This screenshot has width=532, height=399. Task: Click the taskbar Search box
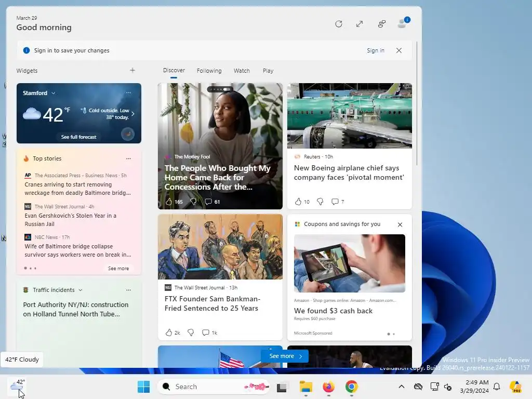click(214, 387)
